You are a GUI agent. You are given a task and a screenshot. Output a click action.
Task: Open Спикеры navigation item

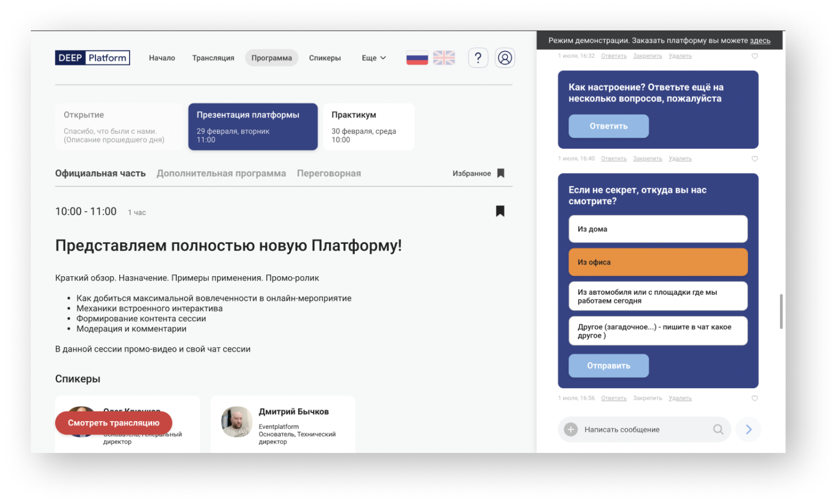(x=325, y=58)
